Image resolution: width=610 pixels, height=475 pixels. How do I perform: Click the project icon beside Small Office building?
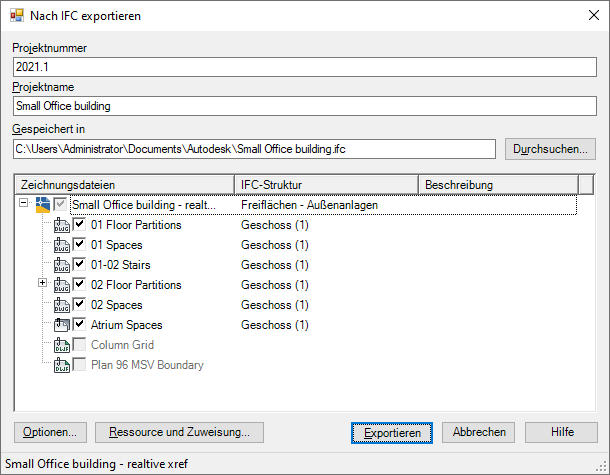(x=42, y=205)
